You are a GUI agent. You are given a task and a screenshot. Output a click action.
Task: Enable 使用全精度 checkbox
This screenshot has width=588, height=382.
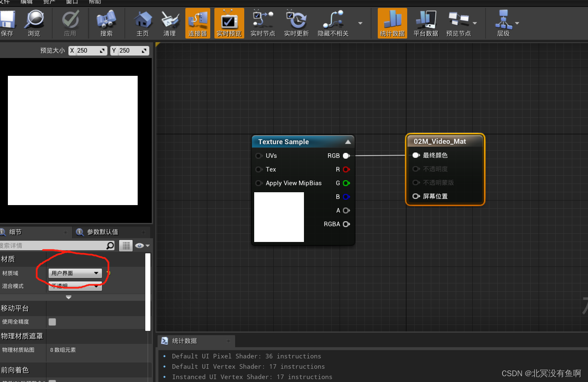coord(52,322)
